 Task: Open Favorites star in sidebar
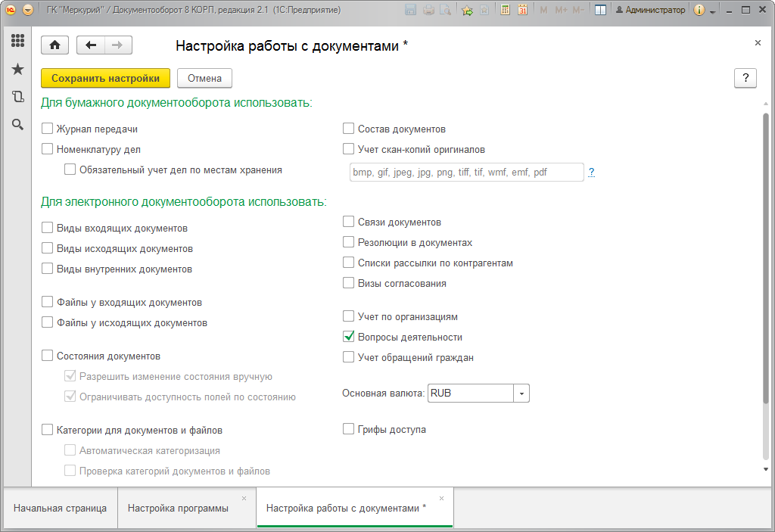tap(18, 69)
